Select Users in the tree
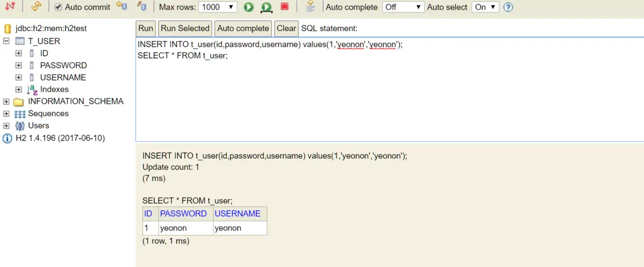Image resolution: width=644 pixels, height=267 pixels. pyautogui.click(x=38, y=125)
